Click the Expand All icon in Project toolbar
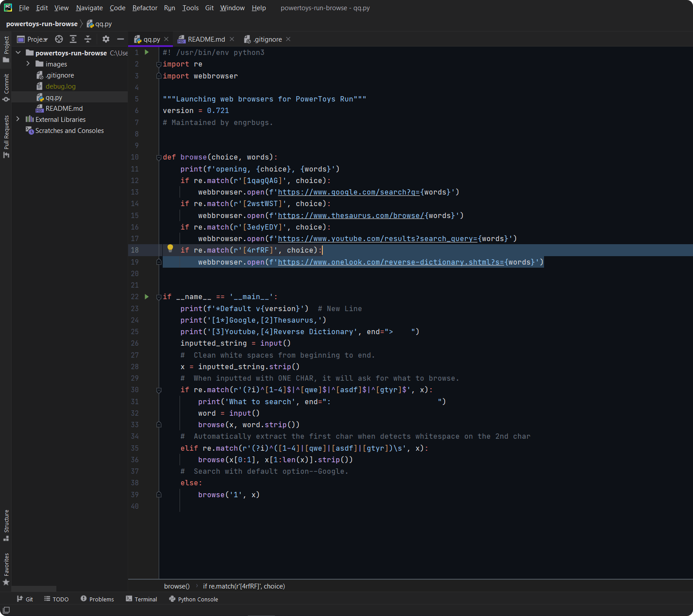 pyautogui.click(x=73, y=39)
